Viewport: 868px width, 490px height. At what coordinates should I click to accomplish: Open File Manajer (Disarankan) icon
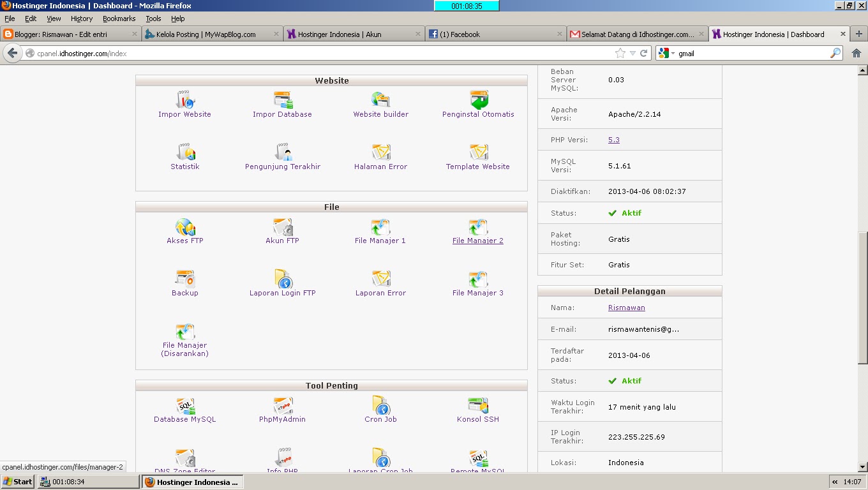(x=185, y=330)
